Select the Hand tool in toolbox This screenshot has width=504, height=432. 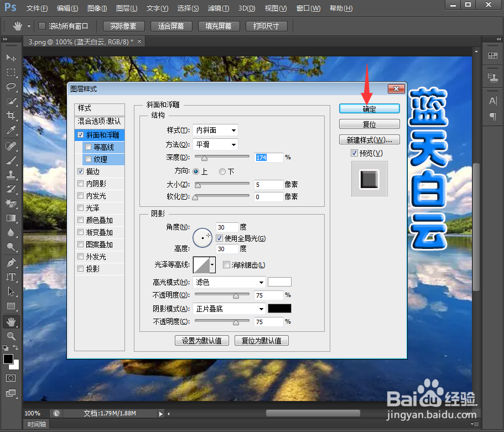[x=11, y=322]
